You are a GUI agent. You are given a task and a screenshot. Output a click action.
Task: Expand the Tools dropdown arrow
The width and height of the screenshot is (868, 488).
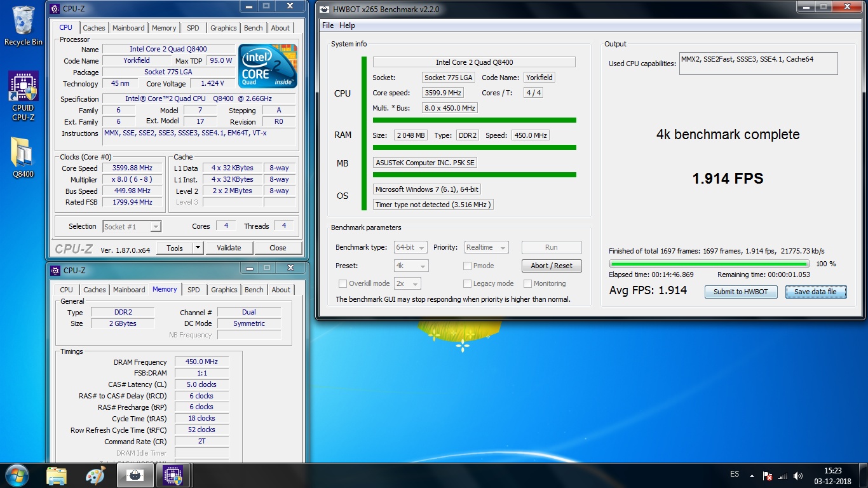[198, 248]
